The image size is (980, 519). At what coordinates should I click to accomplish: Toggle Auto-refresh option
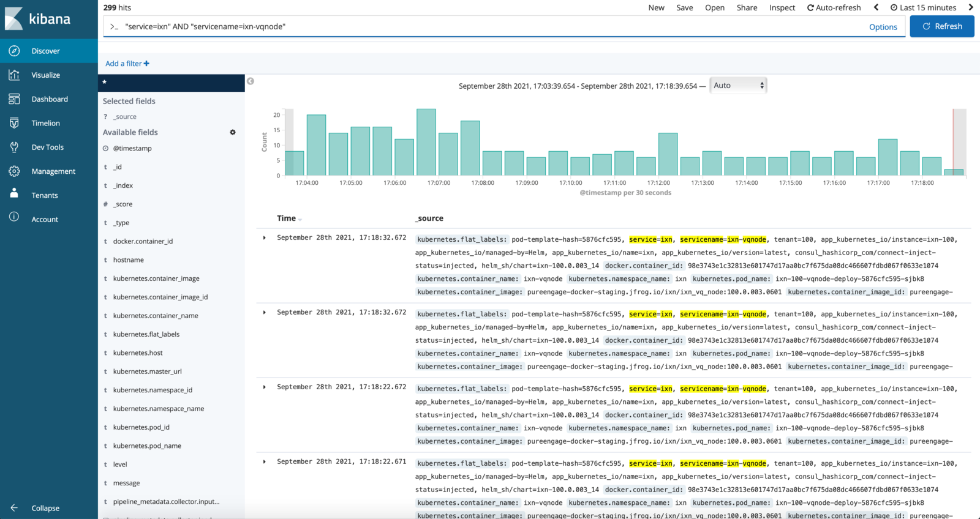click(834, 7)
